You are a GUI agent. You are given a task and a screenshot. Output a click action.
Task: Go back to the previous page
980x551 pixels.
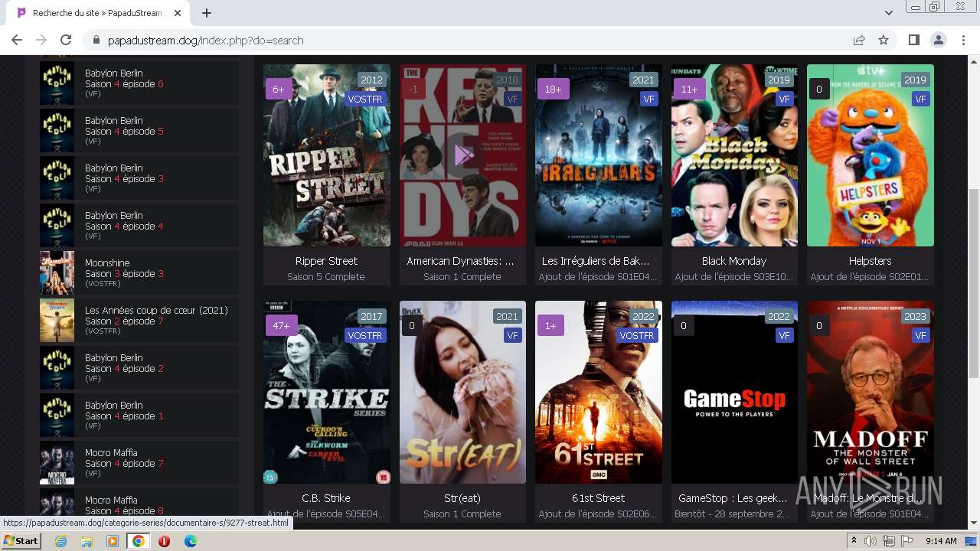(17, 40)
